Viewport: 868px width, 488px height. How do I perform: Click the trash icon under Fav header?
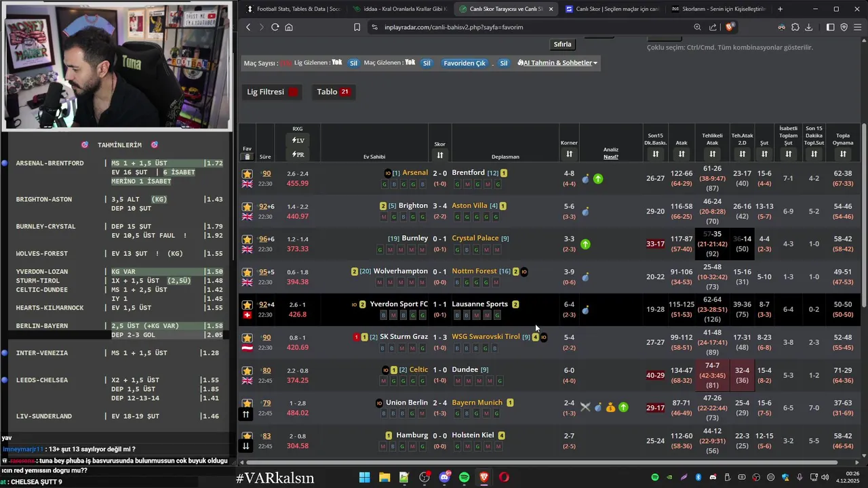247,157
